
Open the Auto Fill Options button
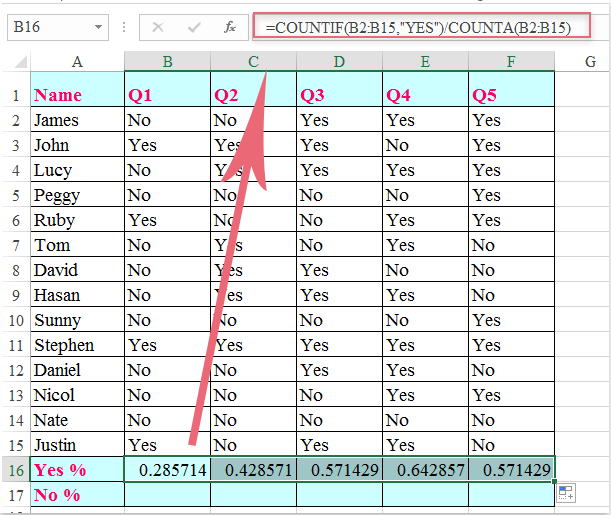point(566,492)
